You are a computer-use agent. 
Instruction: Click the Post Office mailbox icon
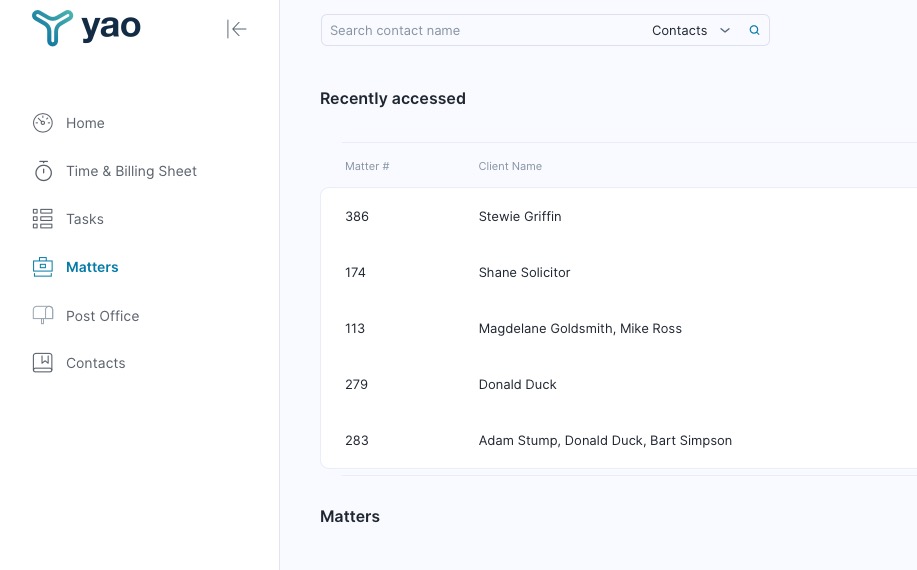click(43, 315)
